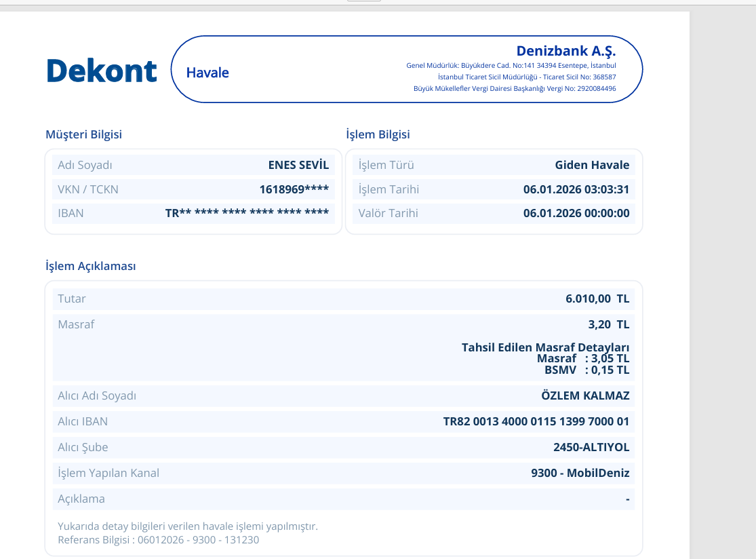756x559 pixels.
Task: Select the masked customer IBAN TR** ****
Action: pyautogui.click(x=247, y=213)
